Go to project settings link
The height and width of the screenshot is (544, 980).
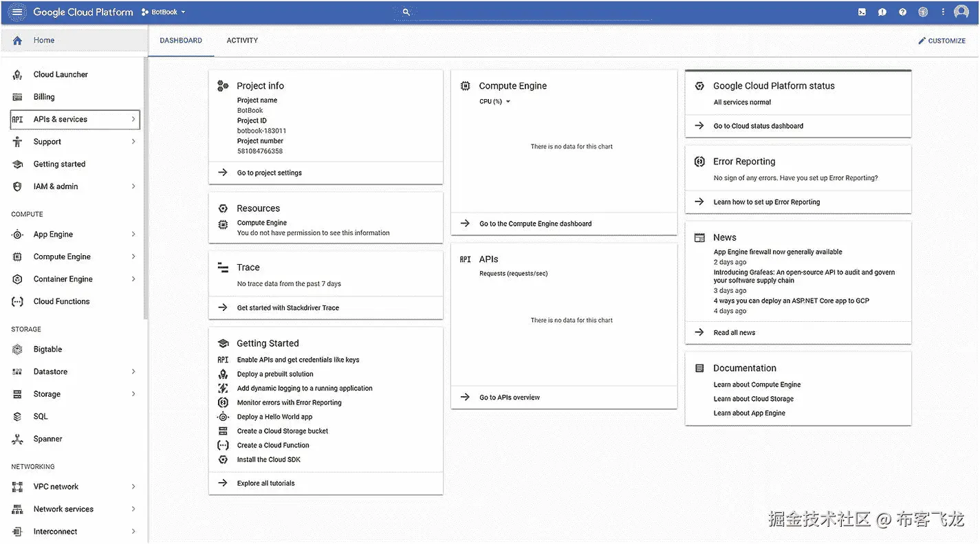coord(270,173)
